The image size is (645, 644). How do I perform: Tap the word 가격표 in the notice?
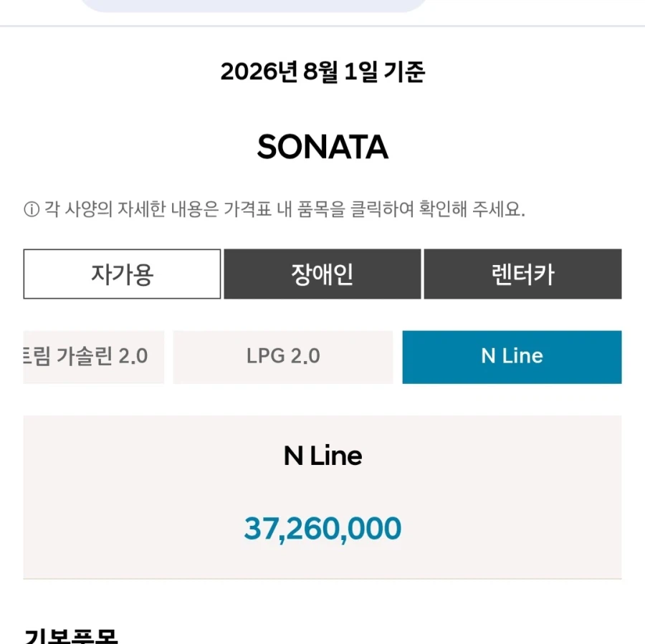click(x=248, y=209)
